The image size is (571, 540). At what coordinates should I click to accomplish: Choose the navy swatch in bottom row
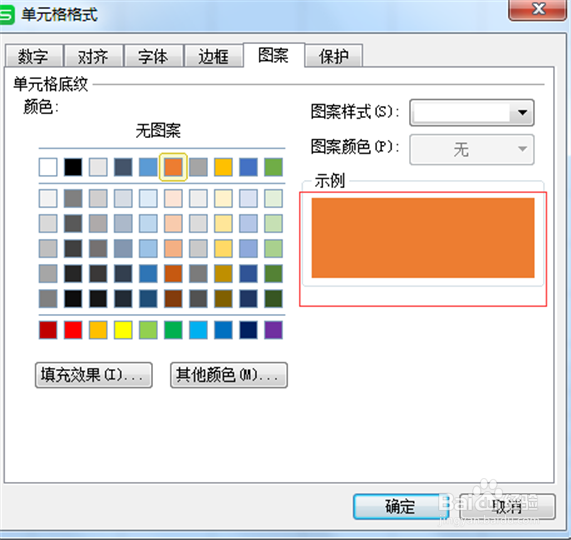tap(248, 330)
